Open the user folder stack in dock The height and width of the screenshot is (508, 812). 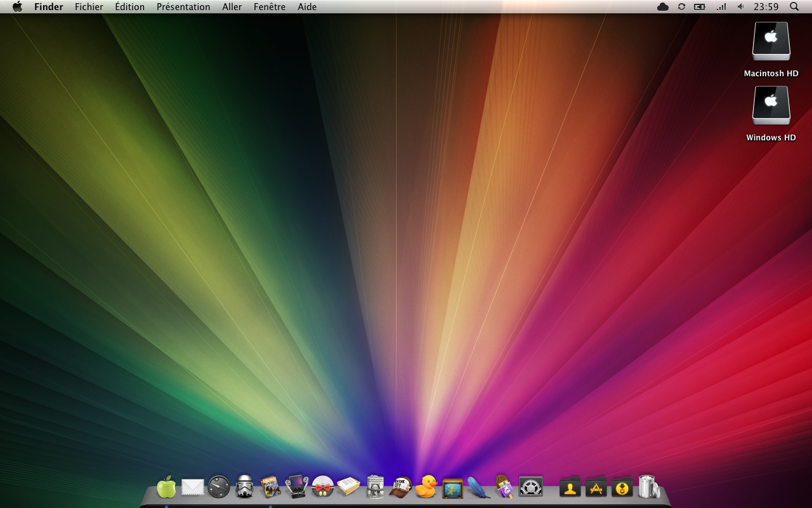pos(570,487)
